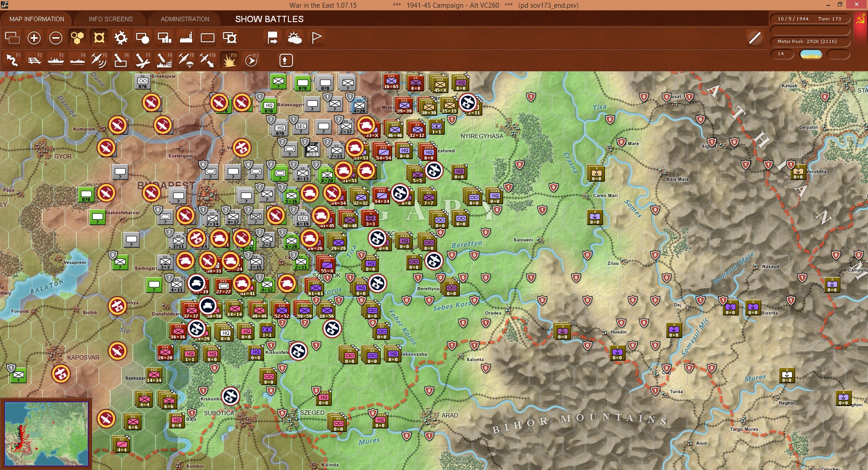Select Rail mode (F2)
Image resolution: width=868 pixels, height=470 pixels.
coord(34,60)
